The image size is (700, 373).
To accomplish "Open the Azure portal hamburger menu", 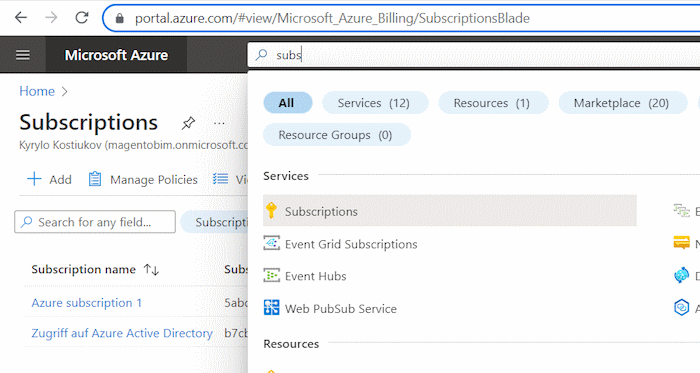I will point(23,55).
